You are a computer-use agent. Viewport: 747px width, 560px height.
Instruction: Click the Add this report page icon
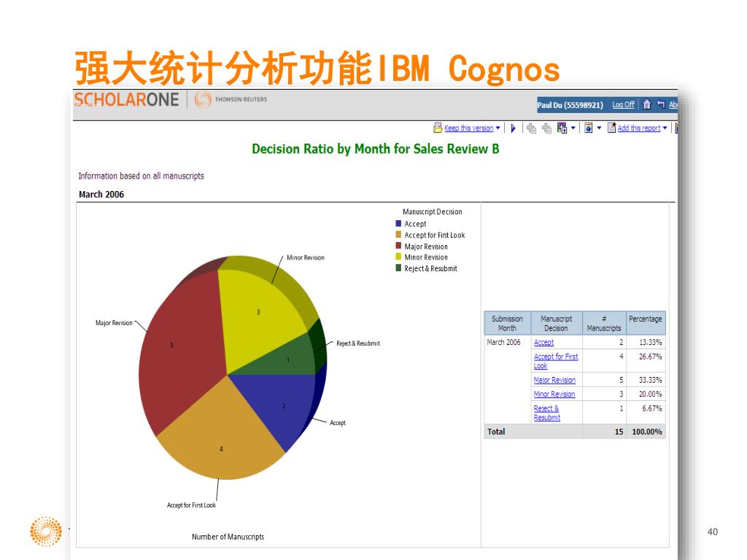click(x=612, y=128)
